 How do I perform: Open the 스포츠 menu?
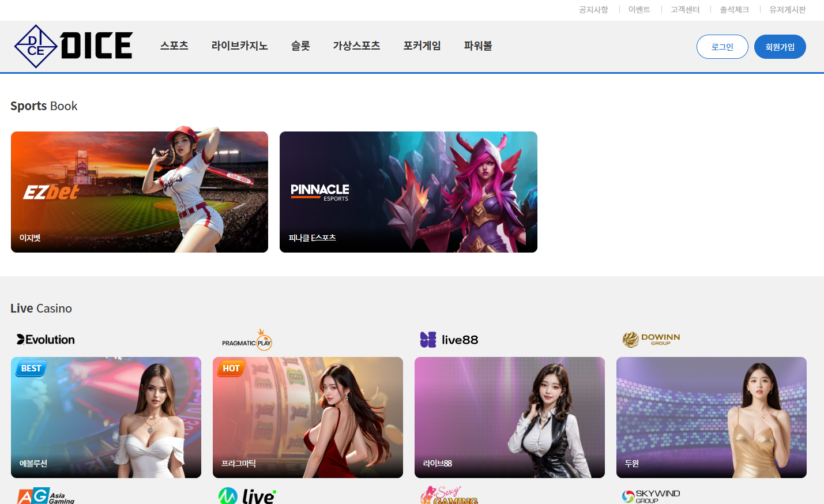tap(174, 46)
